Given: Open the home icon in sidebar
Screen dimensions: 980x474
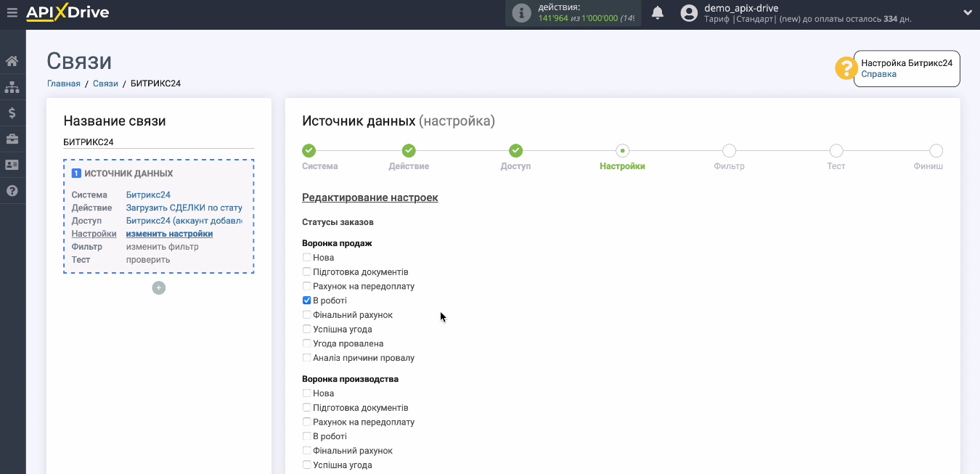Looking at the screenshot, I should (12, 61).
